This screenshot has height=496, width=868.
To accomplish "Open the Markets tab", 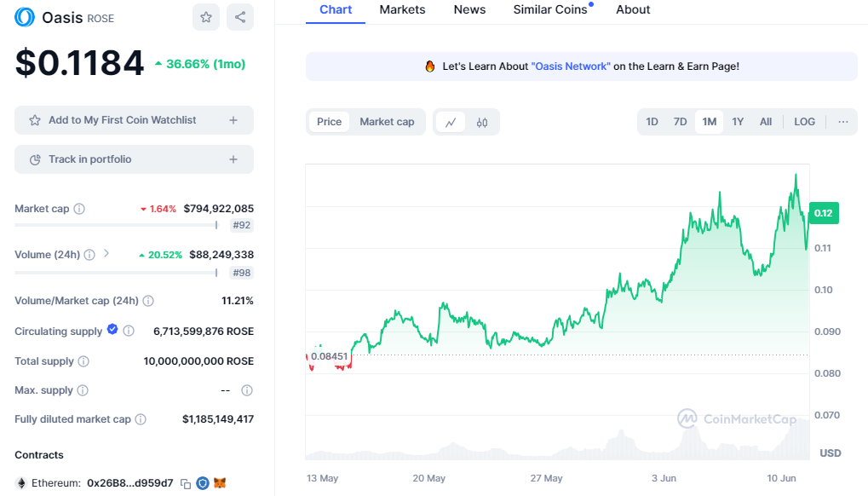I will [x=402, y=9].
